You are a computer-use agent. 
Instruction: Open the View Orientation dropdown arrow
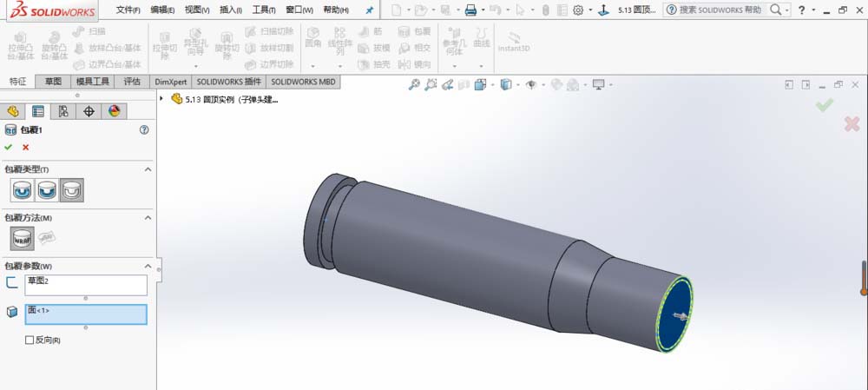coord(492,85)
